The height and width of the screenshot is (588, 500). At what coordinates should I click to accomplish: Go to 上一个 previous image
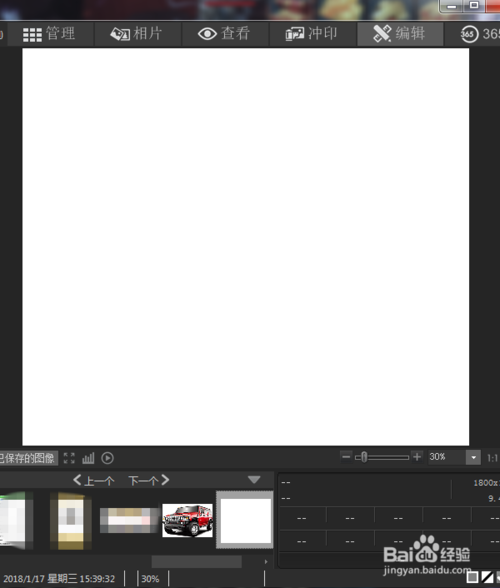pyautogui.click(x=94, y=480)
